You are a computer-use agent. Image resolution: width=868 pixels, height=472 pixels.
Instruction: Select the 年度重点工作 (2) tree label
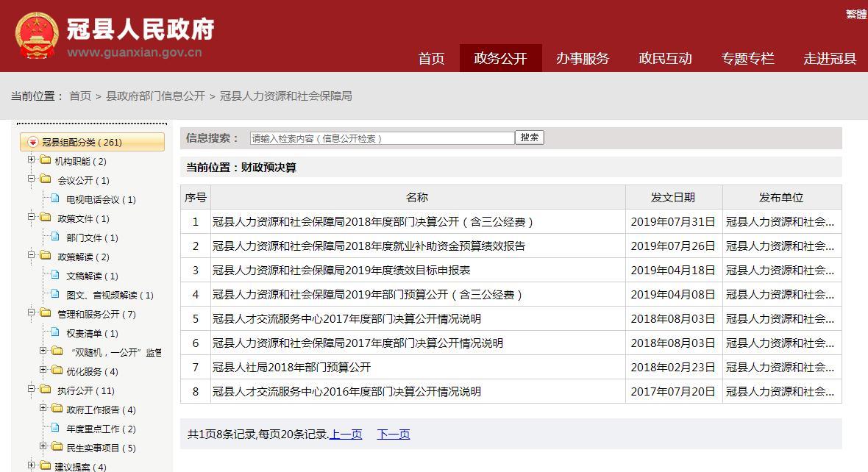101,429
